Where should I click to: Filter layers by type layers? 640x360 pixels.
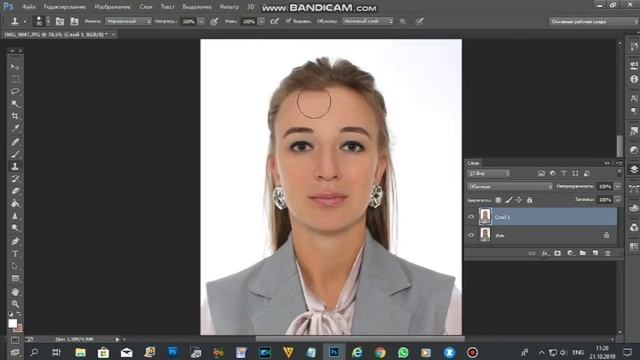(564, 173)
